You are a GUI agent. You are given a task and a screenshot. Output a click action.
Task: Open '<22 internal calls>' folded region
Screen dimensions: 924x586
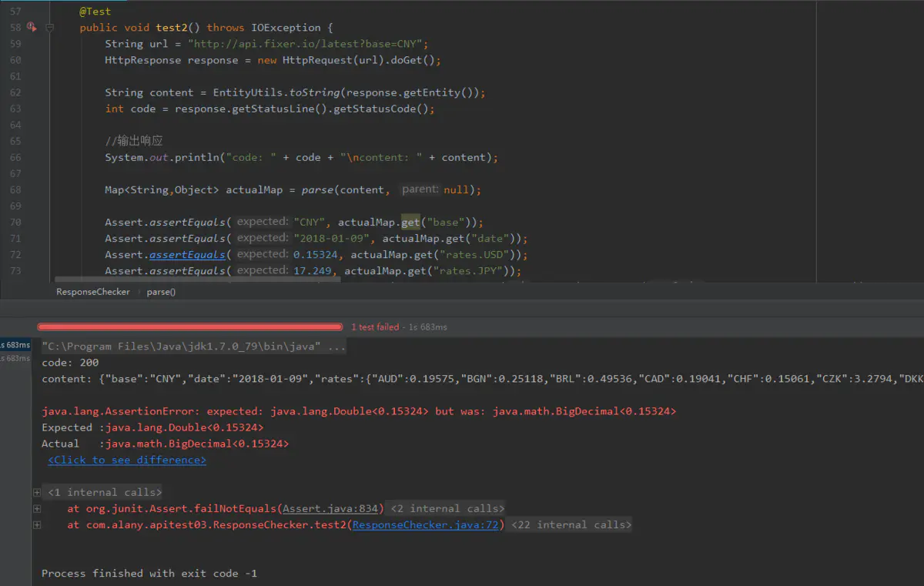click(x=571, y=524)
